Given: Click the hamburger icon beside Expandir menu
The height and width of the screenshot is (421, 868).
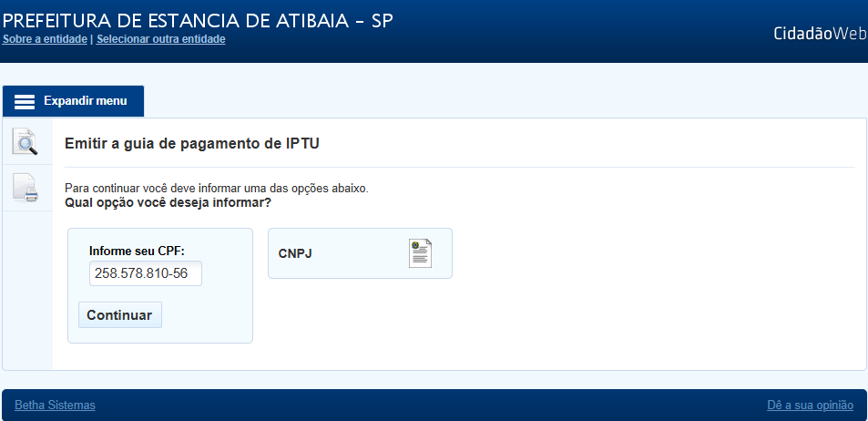Looking at the screenshot, I should pyautogui.click(x=25, y=101).
